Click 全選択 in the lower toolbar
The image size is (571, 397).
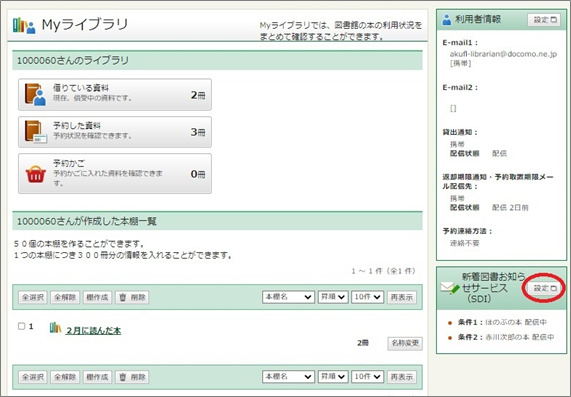pos(33,377)
